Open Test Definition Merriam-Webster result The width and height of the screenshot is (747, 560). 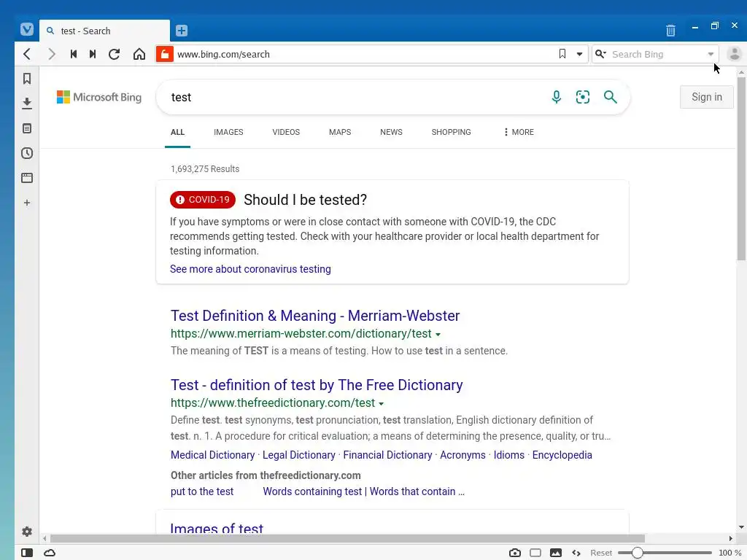click(315, 316)
